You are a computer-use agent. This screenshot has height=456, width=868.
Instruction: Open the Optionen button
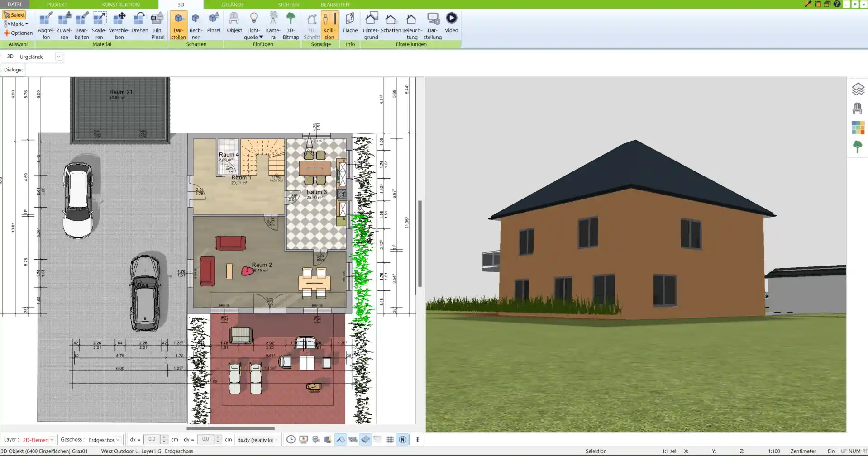pyautogui.click(x=18, y=33)
